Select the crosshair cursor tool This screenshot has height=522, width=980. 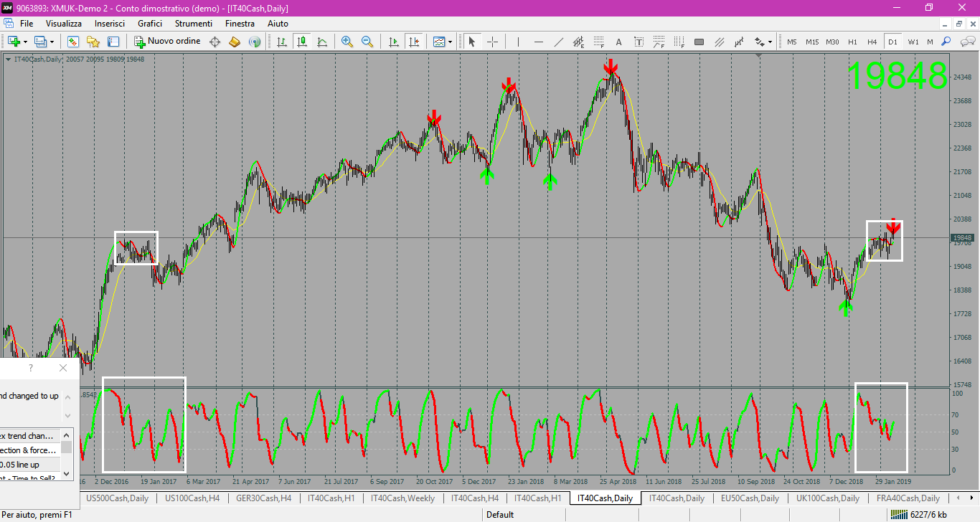tap(492, 42)
